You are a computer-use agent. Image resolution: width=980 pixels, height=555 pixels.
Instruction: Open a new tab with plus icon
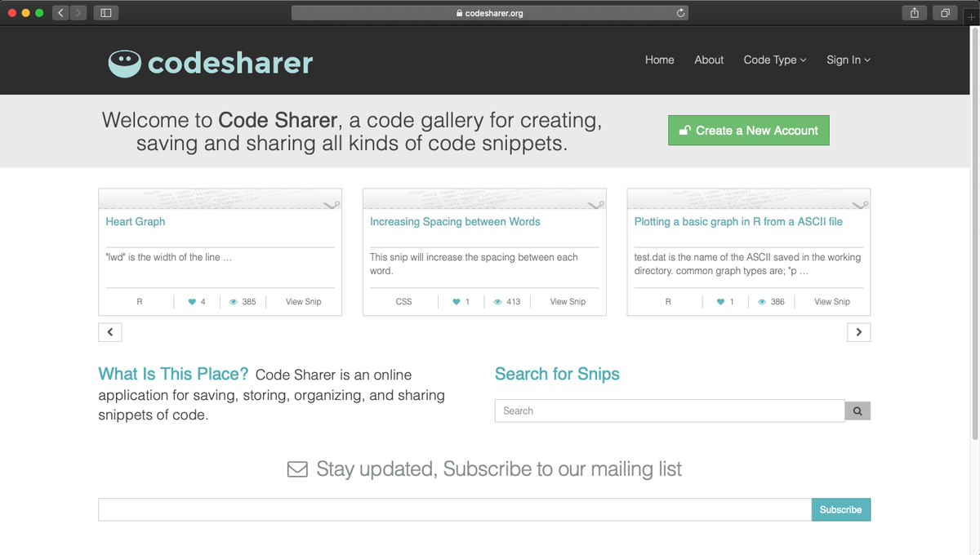pyautogui.click(x=972, y=17)
